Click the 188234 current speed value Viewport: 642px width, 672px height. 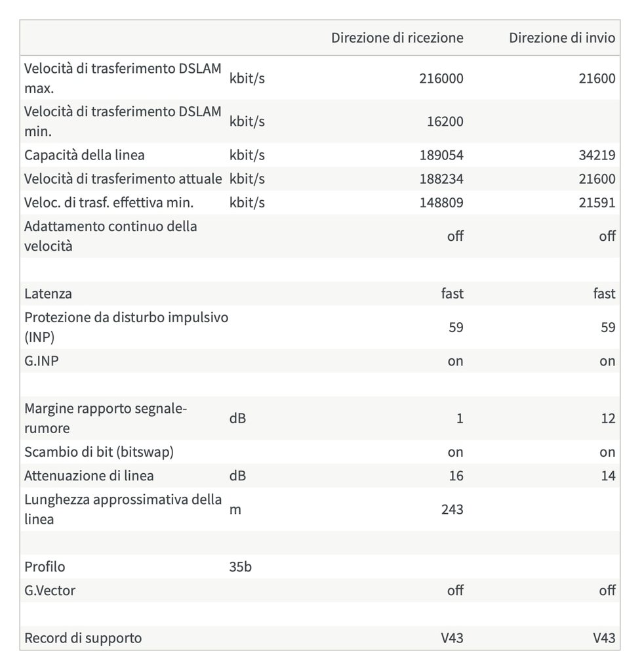pyautogui.click(x=441, y=179)
